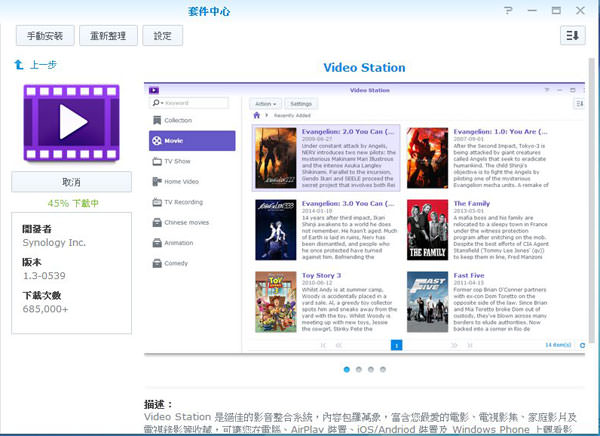Click the Video Station package title
This screenshot has width=600, height=436.
[365, 68]
